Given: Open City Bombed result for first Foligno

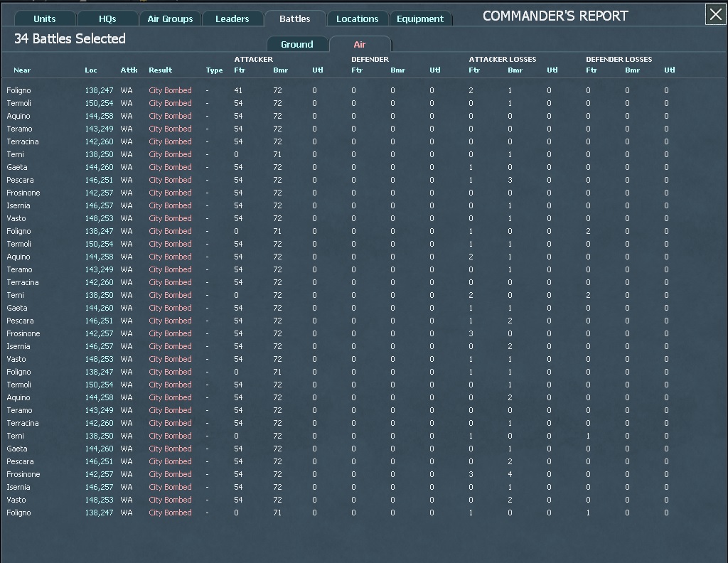Looking at the screenshot, I should tap(170, 90).
